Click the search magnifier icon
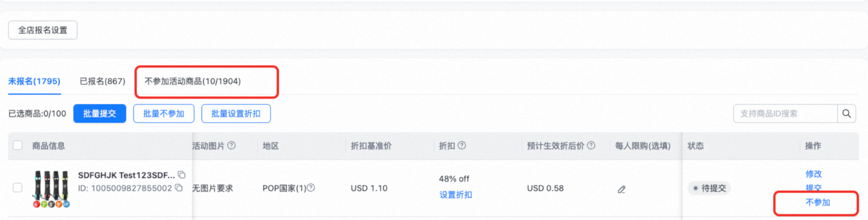 click(846, 114)
